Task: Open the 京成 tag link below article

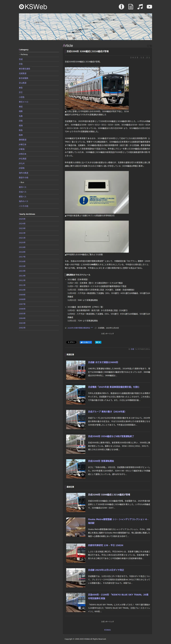Action: click(x=133, y=349)
